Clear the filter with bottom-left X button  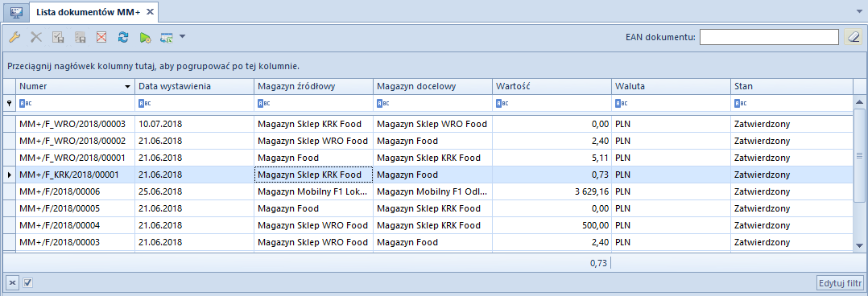13,282
